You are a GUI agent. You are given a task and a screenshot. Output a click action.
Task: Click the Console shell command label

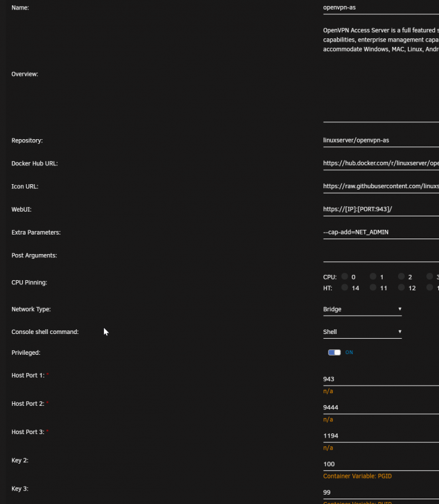45,332
